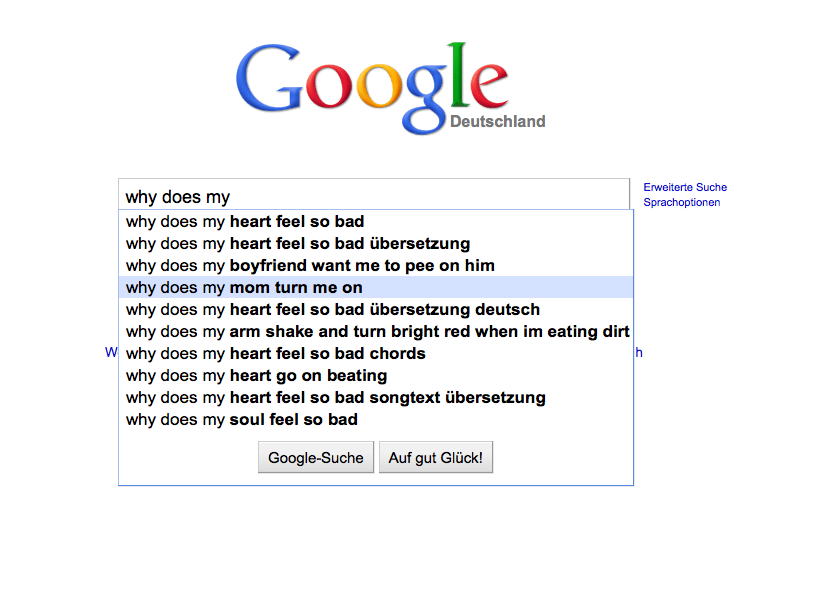Select the "arm shake and turn bright red" suggestion
Viewport: 814px width, 593px height.
(x=377, y=332)
